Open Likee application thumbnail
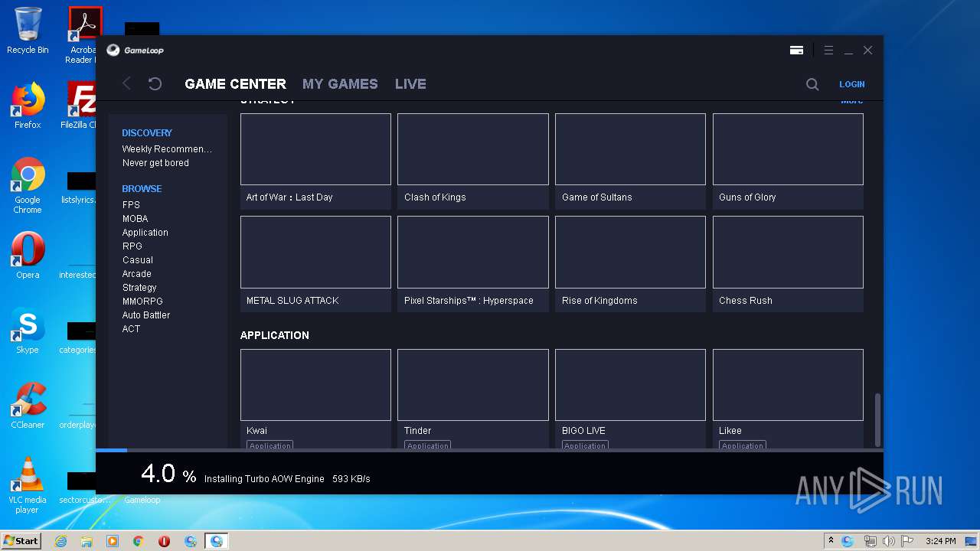 coord(788,385)
